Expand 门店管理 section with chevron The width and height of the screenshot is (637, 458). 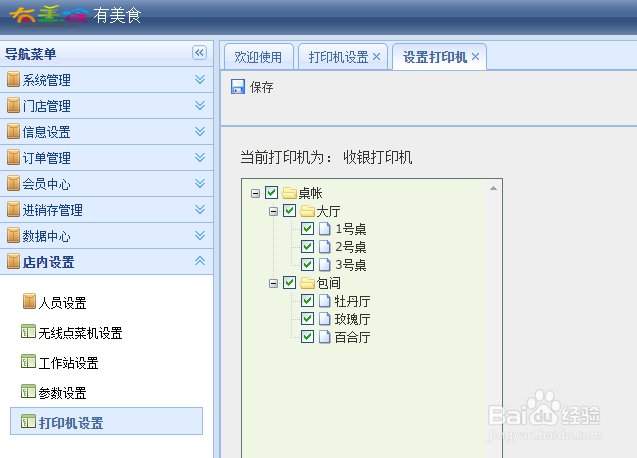(x=199, y=105)
